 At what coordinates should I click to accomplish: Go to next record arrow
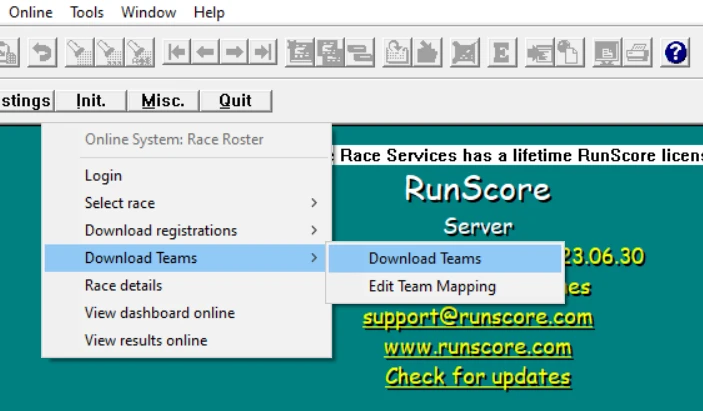tap(234, 53)
